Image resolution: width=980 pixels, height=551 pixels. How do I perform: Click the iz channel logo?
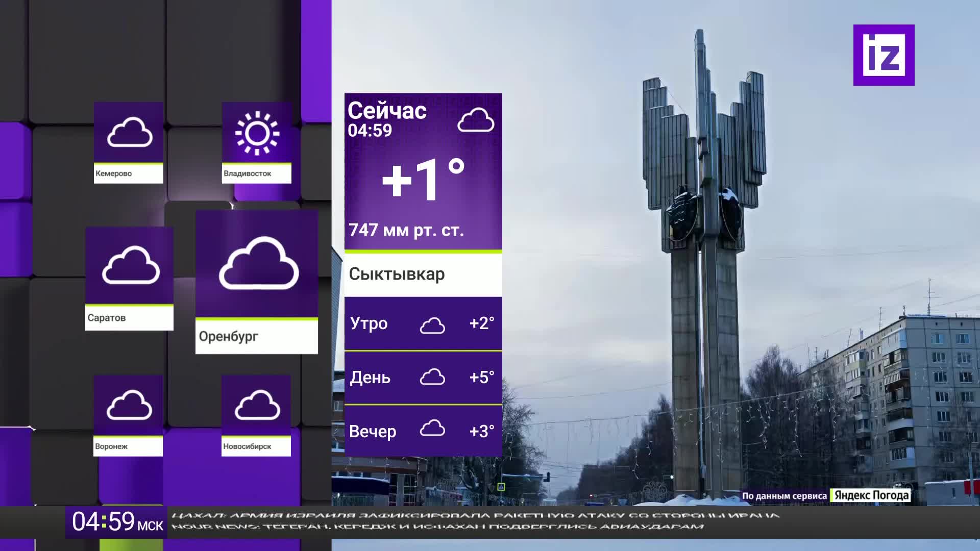884,55
